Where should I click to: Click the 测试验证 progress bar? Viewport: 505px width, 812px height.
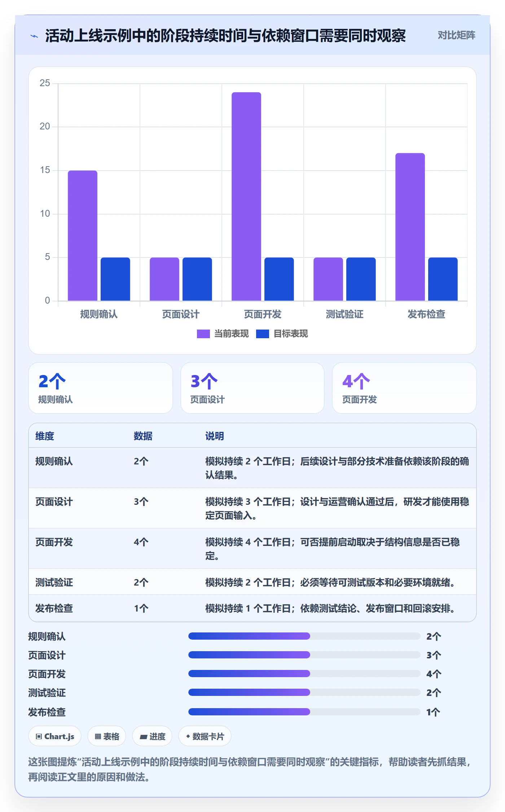304,692
